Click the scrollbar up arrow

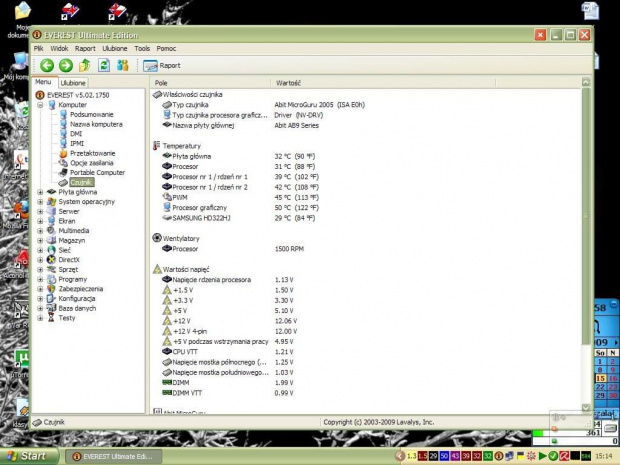(x=586, y=82)
